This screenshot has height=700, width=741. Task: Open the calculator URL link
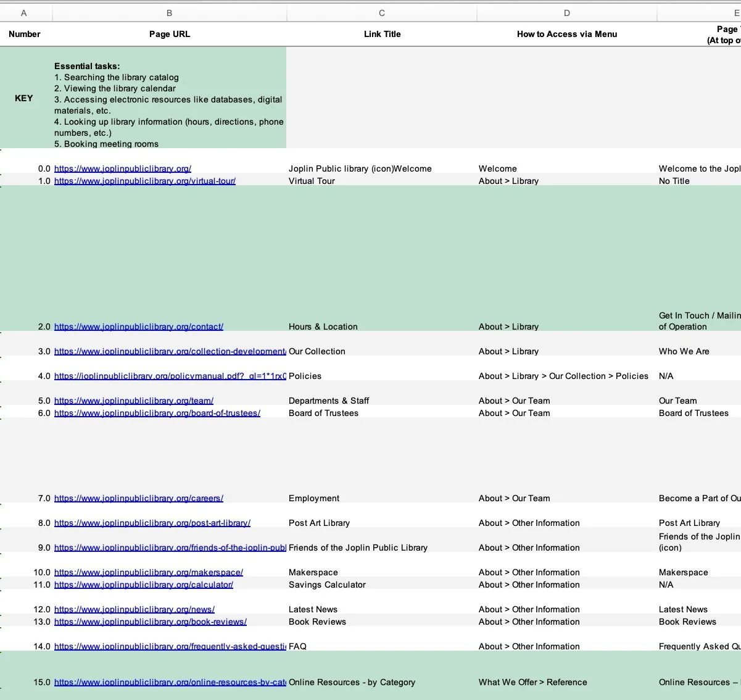coord(144,585)
